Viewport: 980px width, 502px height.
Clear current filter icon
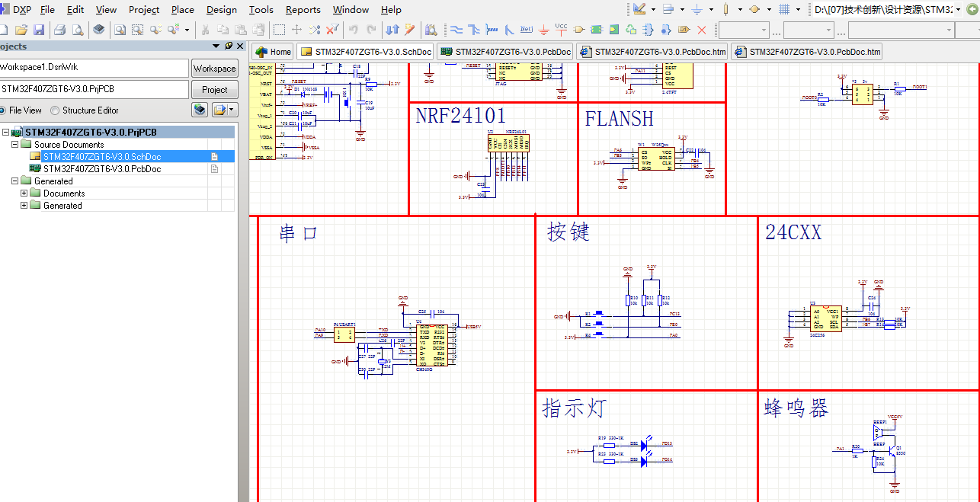(332, 30)
